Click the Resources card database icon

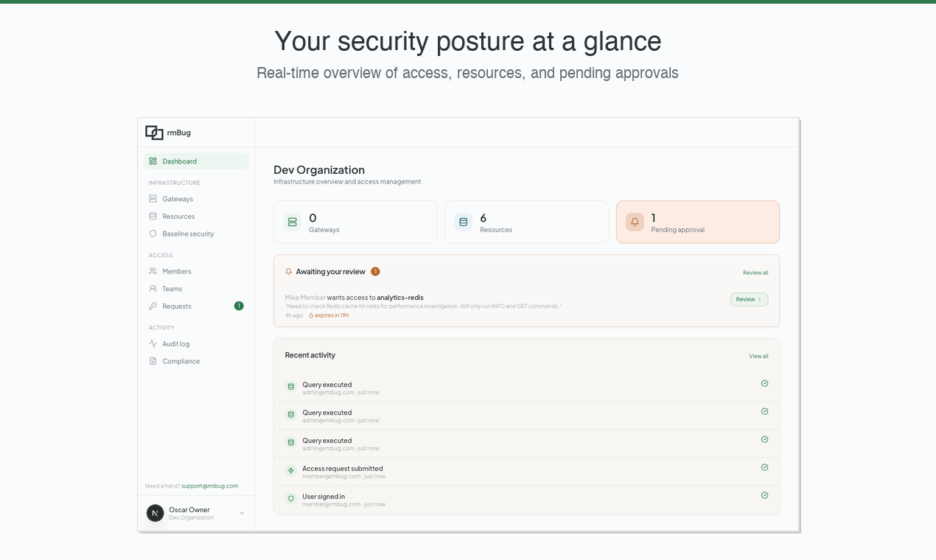pyautogui.click(x=464, y=222)
